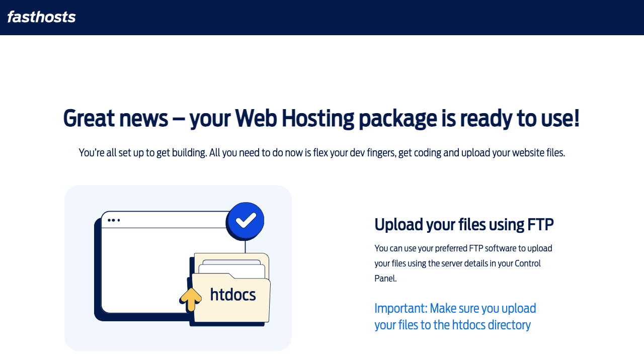
Task: Click the white document sheets inside folder
Action: coord(233,267)
